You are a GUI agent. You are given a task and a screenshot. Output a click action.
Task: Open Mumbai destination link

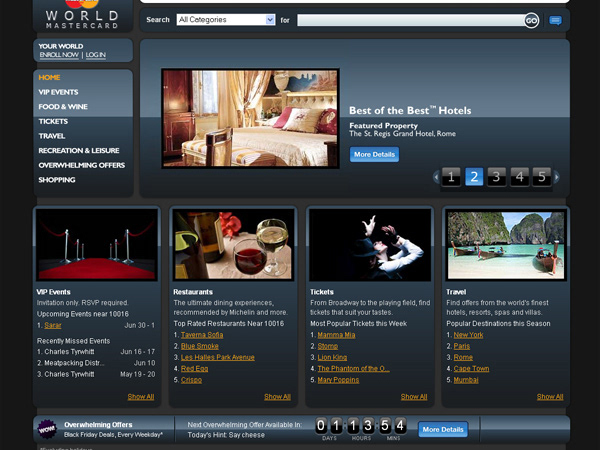point(466,380)
